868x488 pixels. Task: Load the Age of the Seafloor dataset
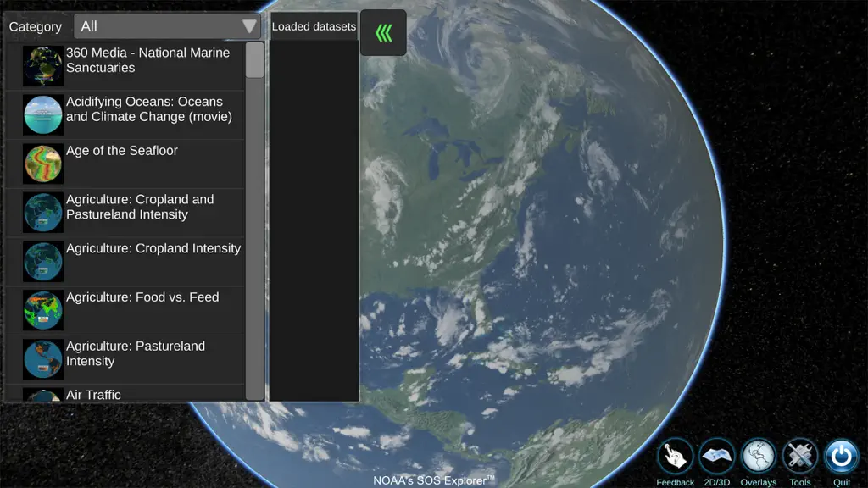point(125,164)
